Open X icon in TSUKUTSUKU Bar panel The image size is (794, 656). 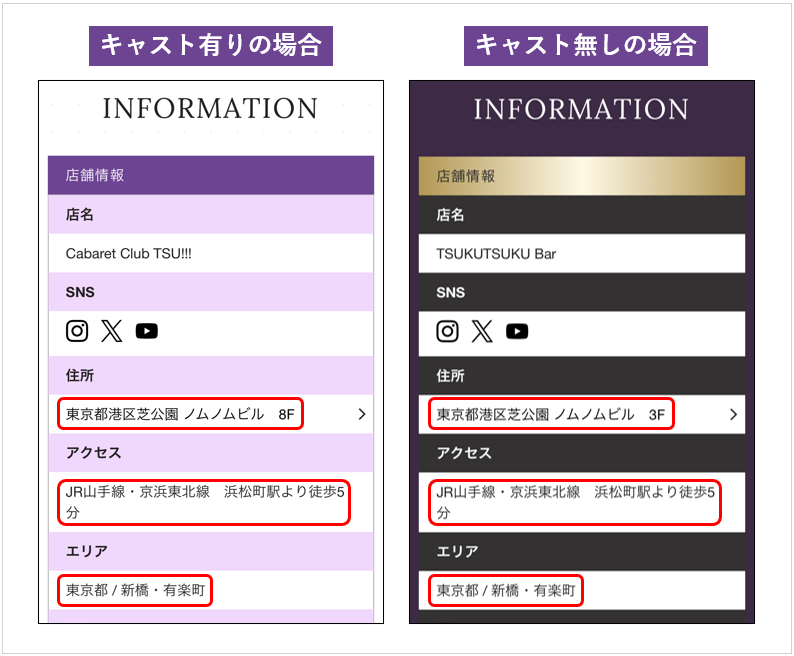pos(482,332)
